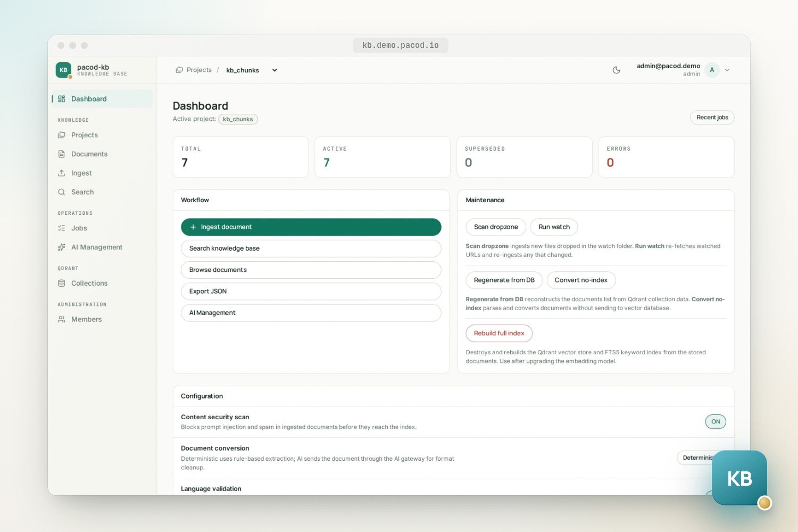Click the AI Management sparkle icon

coord(62,247)
